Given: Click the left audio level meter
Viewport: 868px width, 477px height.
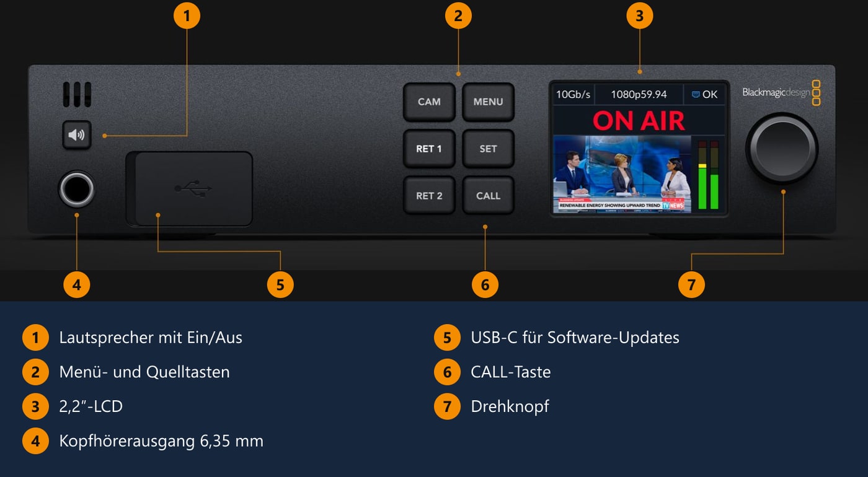Looking at the screenshot, I should coord(702,175).
